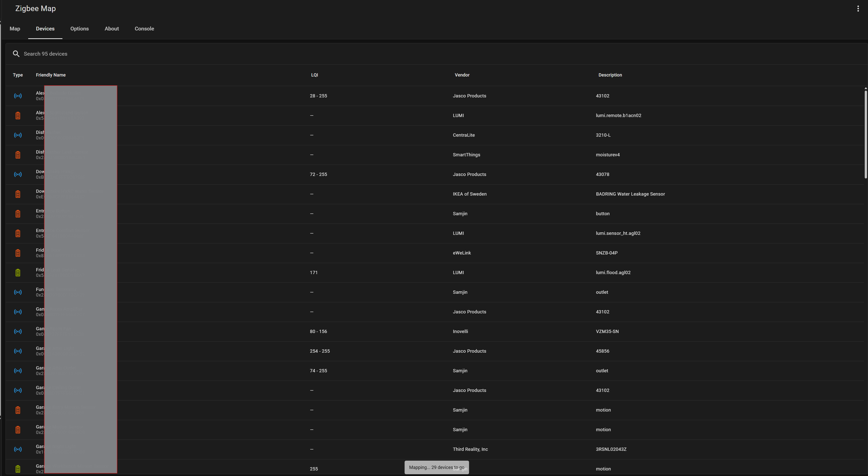Sort by the LQI column header

click(x=314, y=75)
